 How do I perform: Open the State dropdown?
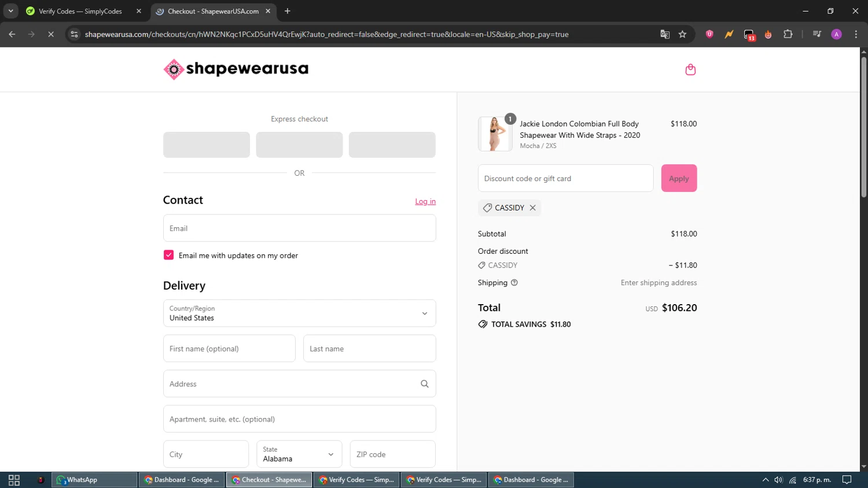click(x=299, y=454)
